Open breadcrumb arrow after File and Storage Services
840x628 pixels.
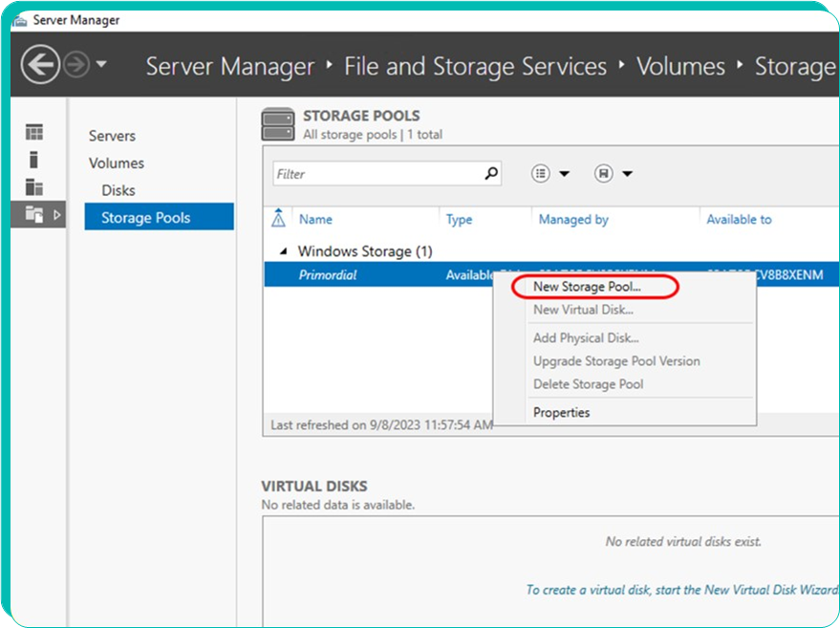click(622, 65)
